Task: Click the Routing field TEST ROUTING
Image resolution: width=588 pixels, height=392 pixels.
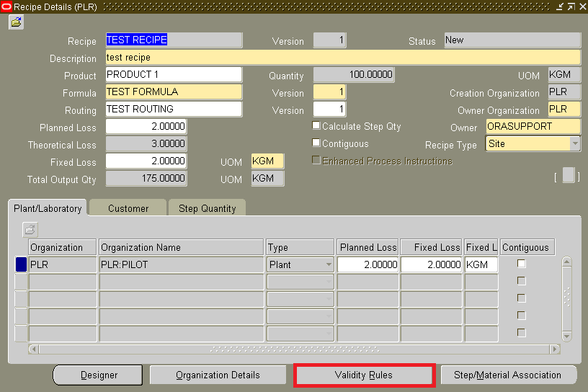Action: pyautogui.click(x=174, y=109)
